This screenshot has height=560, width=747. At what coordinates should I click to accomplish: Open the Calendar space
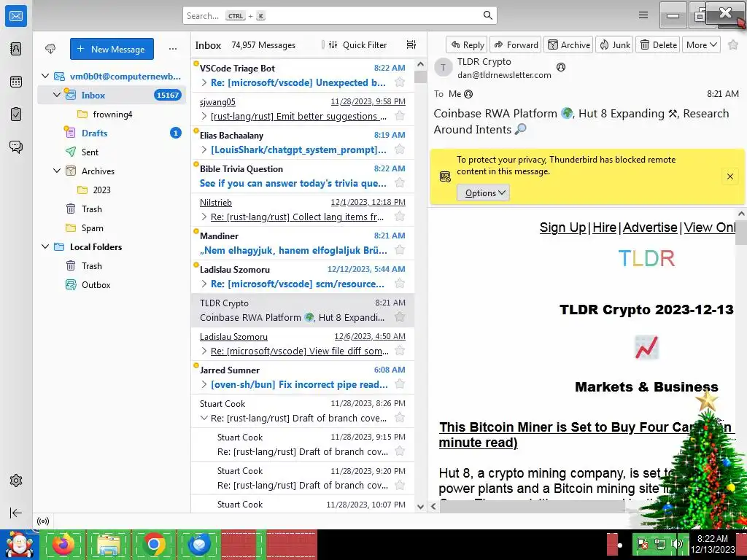click(16, 82)
